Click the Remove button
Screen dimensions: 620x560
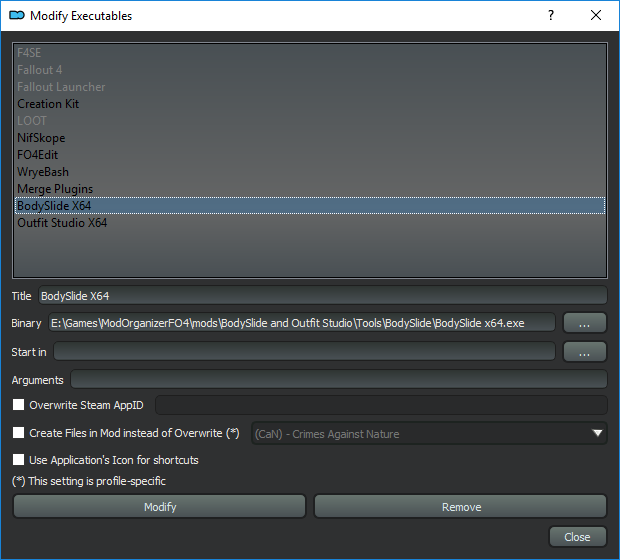[461, 507]
